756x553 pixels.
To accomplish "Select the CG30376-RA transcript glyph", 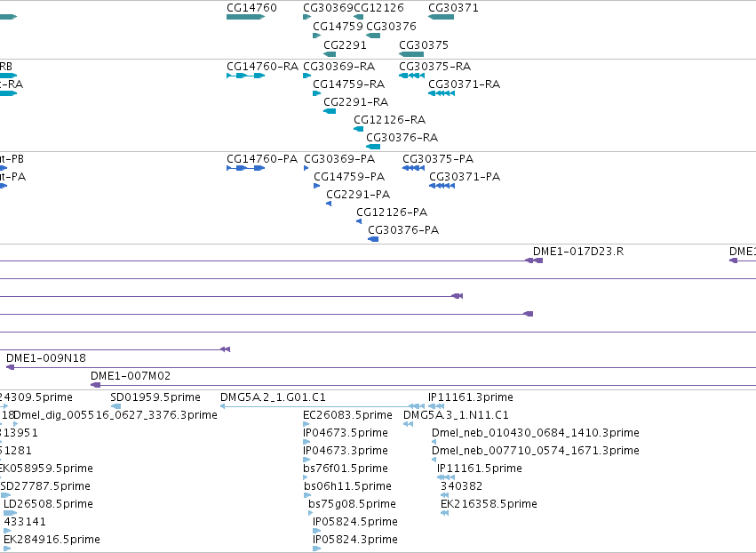I will pyautogui.click(x=373, y=147).
